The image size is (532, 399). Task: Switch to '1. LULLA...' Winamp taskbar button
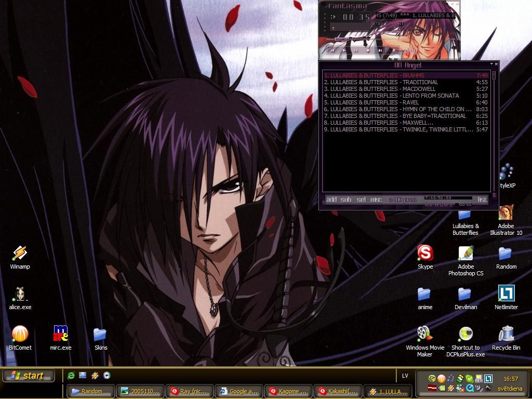(388, 391)
